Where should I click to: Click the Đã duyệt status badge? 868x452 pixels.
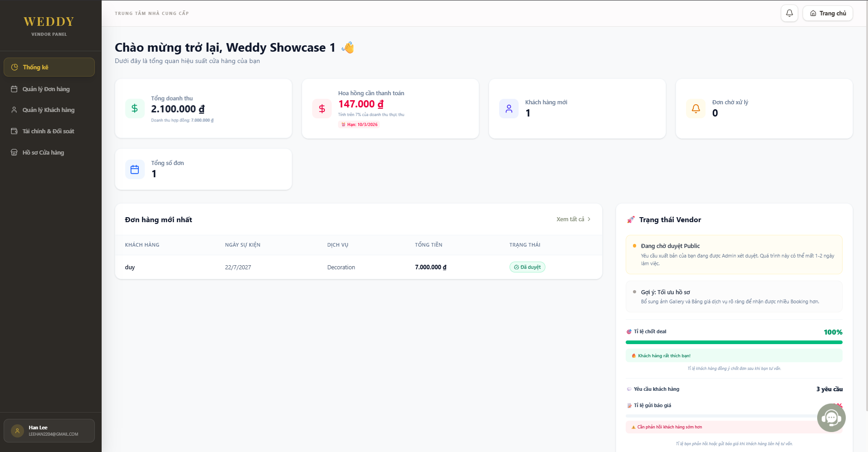527,267
